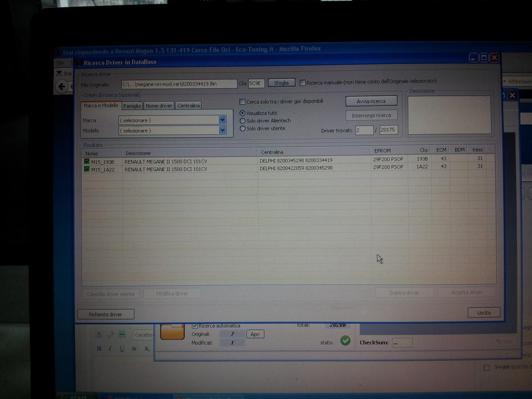Screen dimensions: 532x399
Task: Select Solo driver Alientech radio button
Action: pyautogui.click(x=243, y=121)
